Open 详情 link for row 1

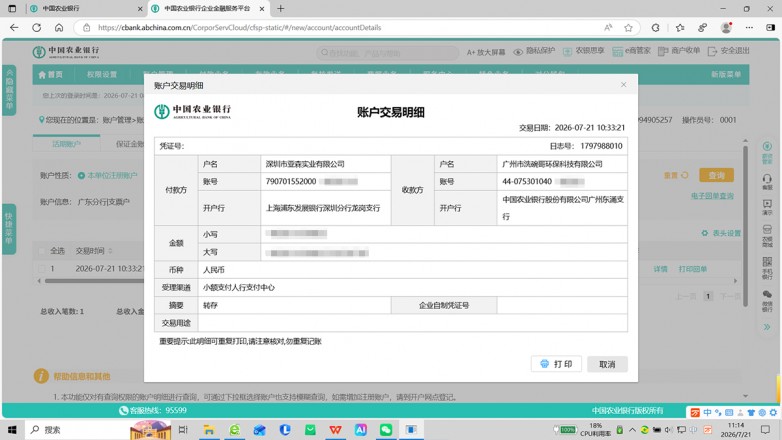pyautogui.click(x=660, y=269)
